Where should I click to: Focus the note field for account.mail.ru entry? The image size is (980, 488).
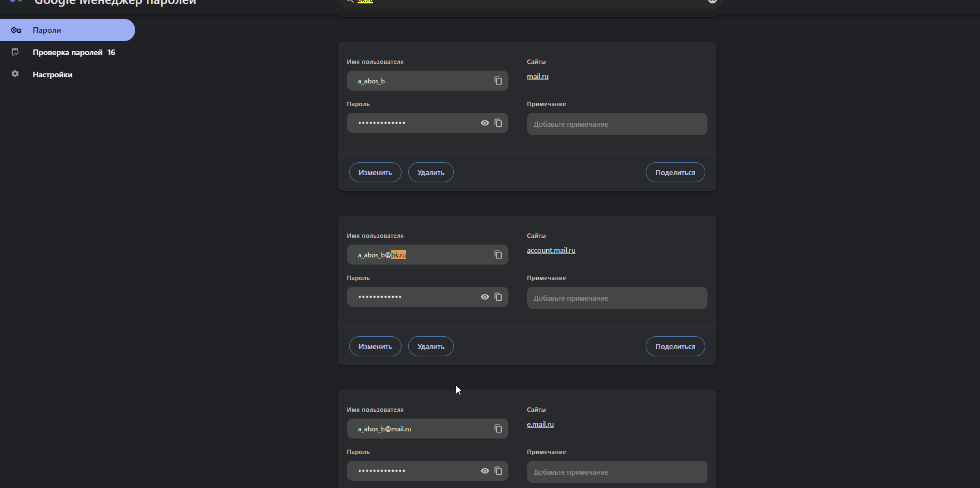click(x=617, y=298)
